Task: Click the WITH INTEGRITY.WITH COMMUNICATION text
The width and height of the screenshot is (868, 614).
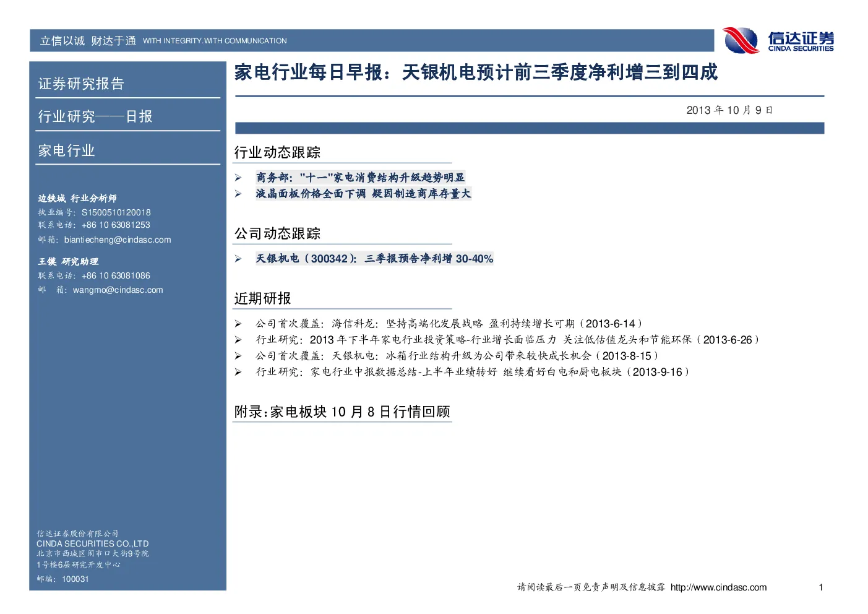Action: [215, 41]
